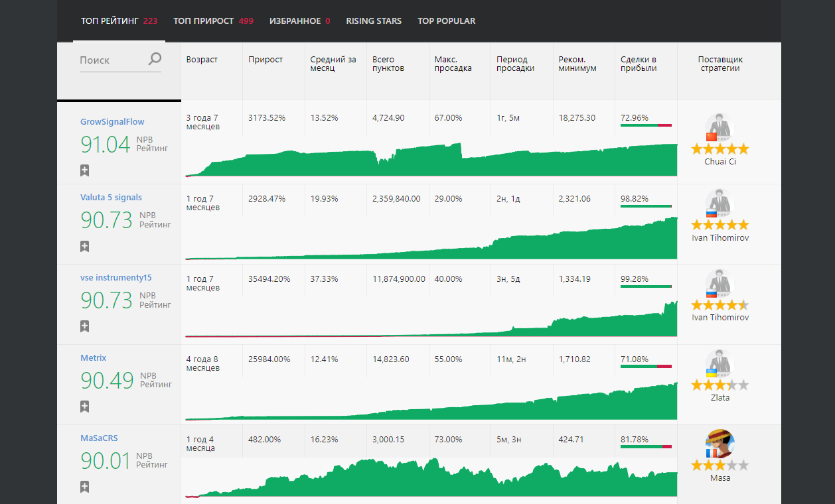The height and width of the screenshot is (504, 835).
Task: Open GrowSignalFlow strategy link
Action: 112,122
